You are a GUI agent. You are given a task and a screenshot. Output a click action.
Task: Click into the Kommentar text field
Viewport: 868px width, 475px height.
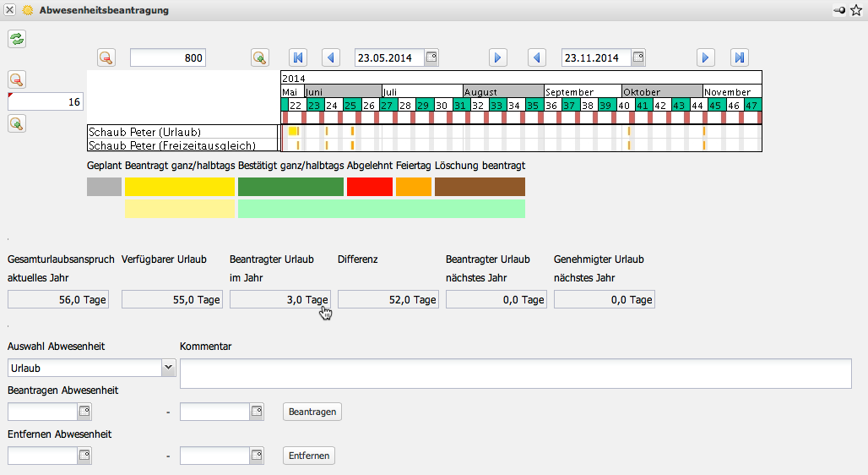point(515,374)
